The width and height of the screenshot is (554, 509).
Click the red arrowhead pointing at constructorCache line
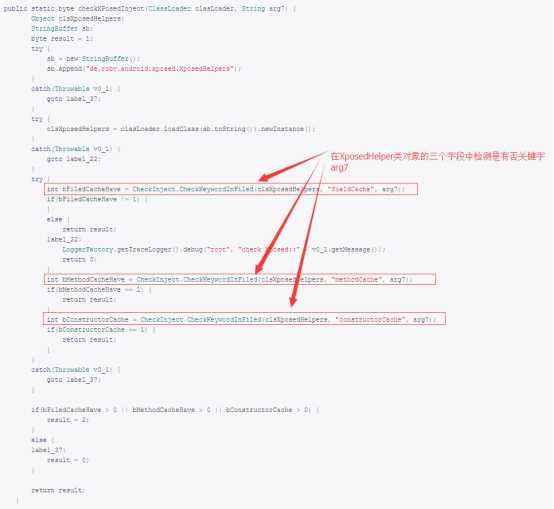point(293,300)
